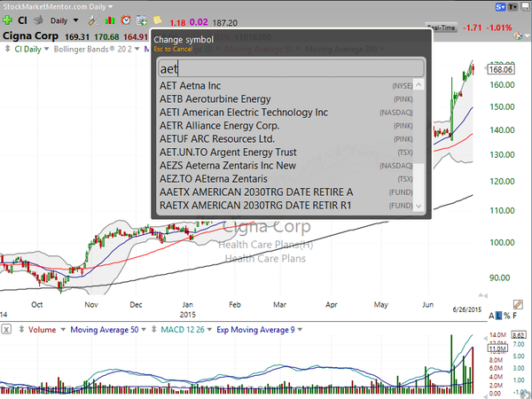Image resolution: width=532 pixels, height=399 pixels.
Task: Click results list scrollbar up arrow
Action: 419,84
